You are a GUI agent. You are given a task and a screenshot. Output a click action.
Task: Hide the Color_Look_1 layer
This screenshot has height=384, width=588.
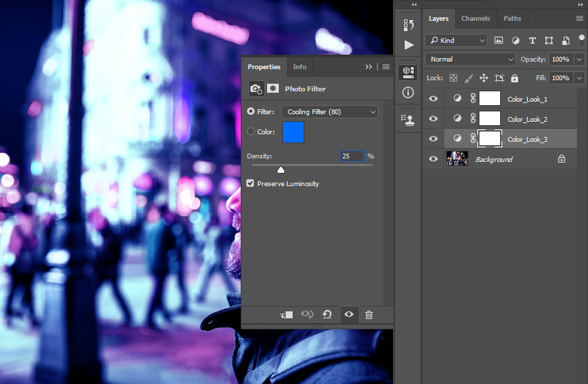pos(434,99)
